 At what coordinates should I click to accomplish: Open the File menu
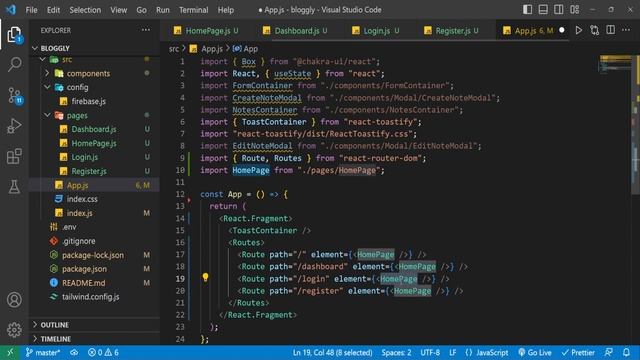[31, 10]
